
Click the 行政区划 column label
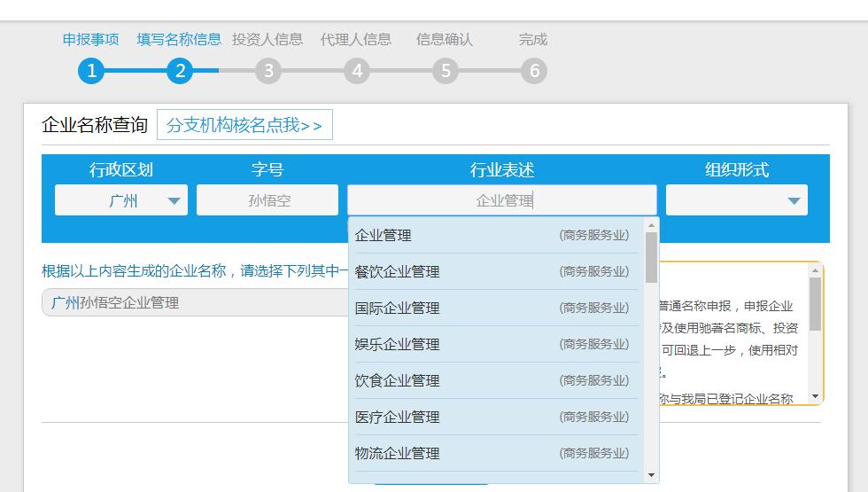(121, 169)
